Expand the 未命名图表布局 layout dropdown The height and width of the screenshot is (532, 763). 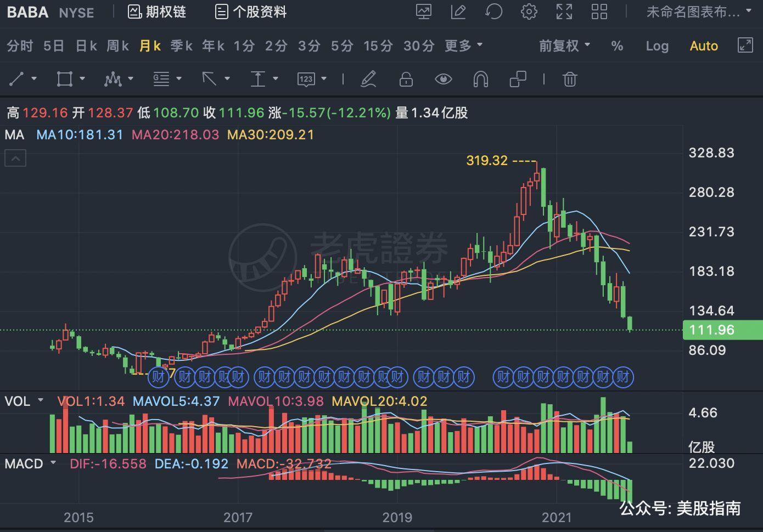tap(699, 12)
